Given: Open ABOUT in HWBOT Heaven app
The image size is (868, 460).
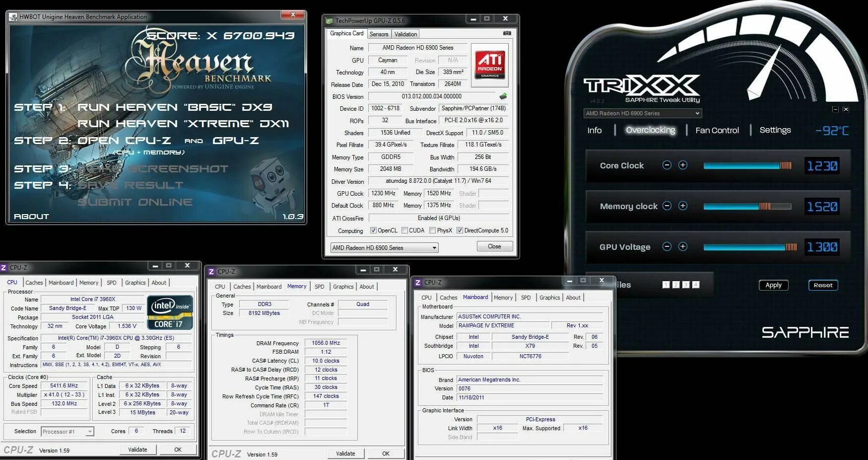Looking at the screenshot, I should [31, 217].
